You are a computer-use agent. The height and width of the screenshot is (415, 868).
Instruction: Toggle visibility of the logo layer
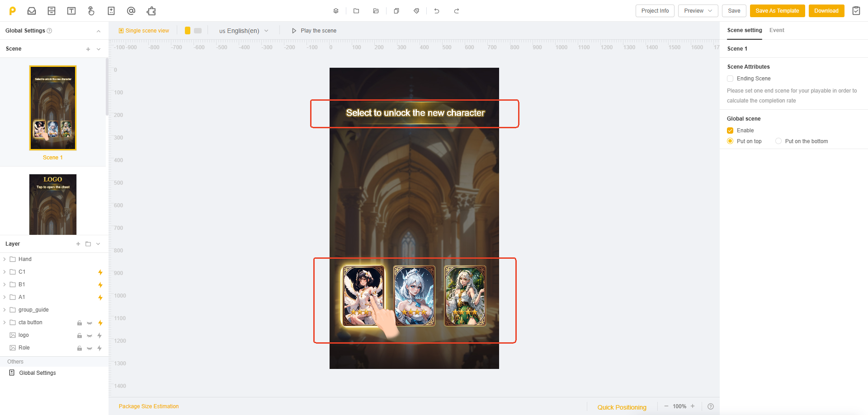[x=90, y=336]
